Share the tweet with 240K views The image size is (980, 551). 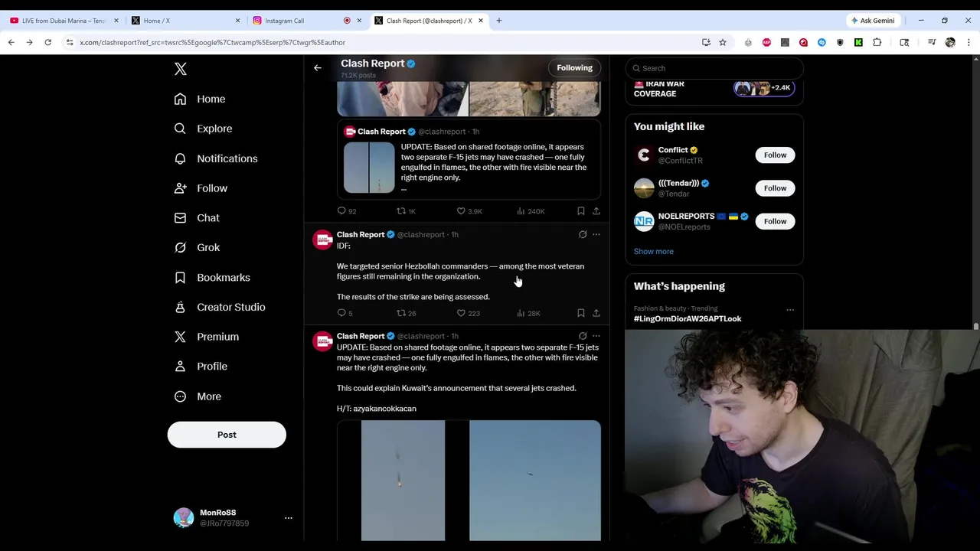596,211
